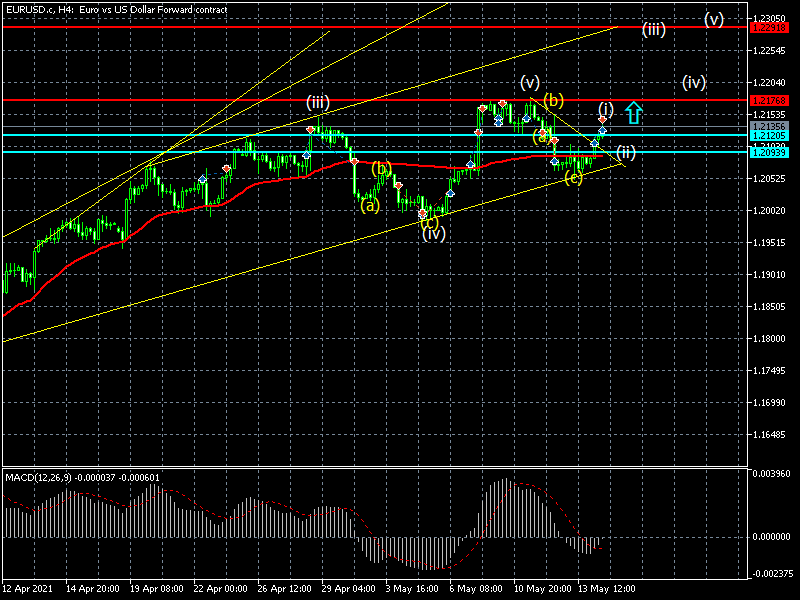Select the red 1.21768 price level tag
Screen dimensions: 800x600
[770, 101]
